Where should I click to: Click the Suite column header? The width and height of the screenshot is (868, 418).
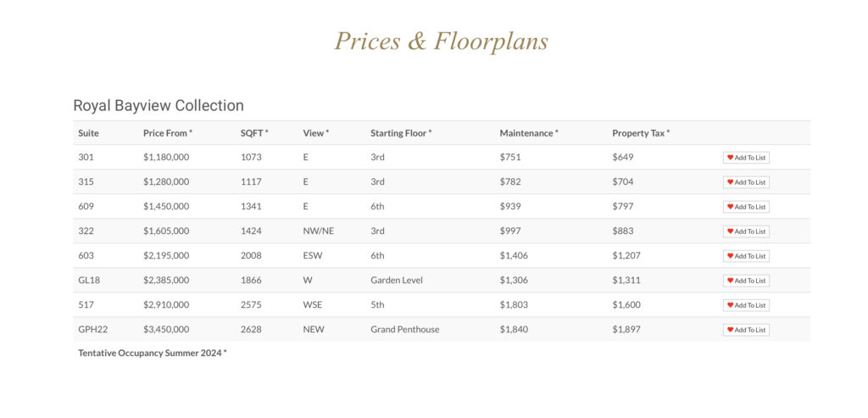pos(88,133)
